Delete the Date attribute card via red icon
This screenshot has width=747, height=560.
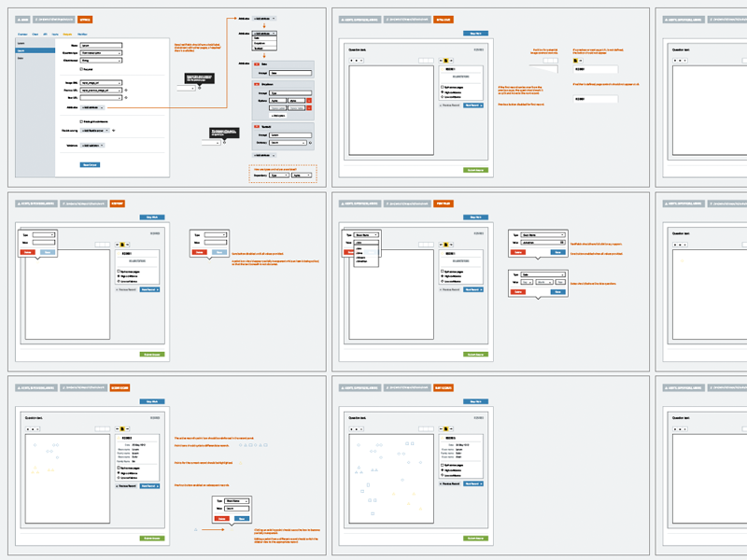257,63
